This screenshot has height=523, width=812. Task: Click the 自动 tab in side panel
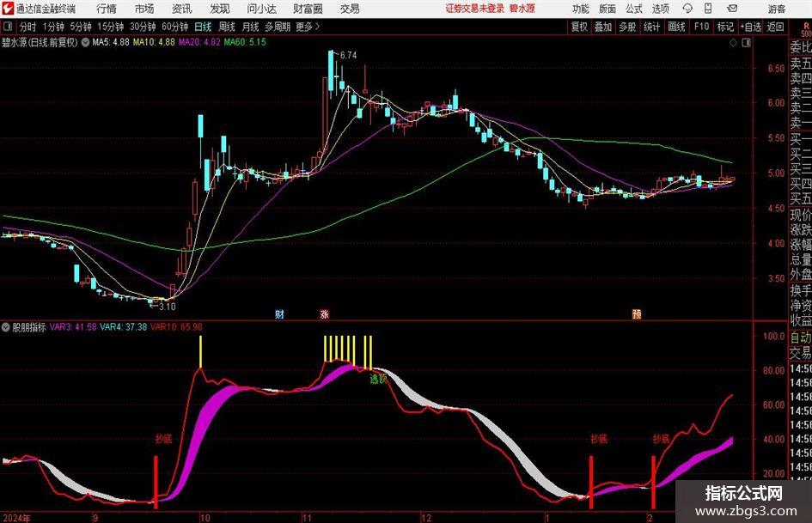click(x=801, y=338)
